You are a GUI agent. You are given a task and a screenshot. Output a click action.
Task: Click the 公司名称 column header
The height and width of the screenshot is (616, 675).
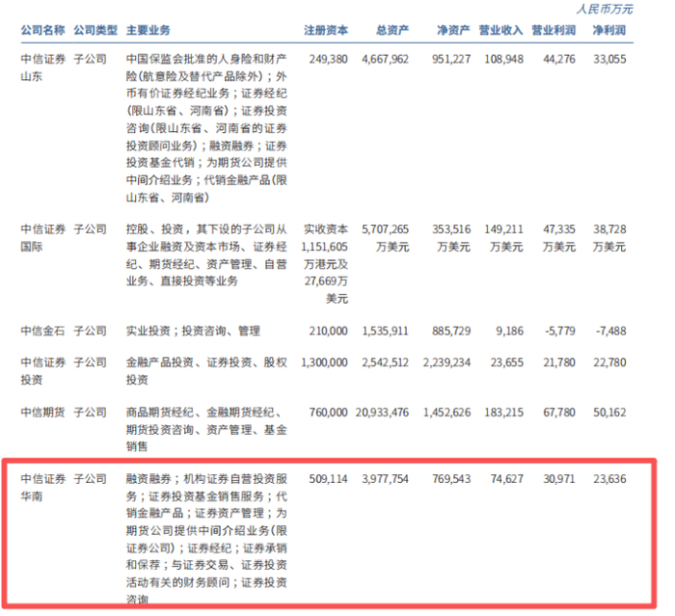pyautogui.click(x=42, y=30)
